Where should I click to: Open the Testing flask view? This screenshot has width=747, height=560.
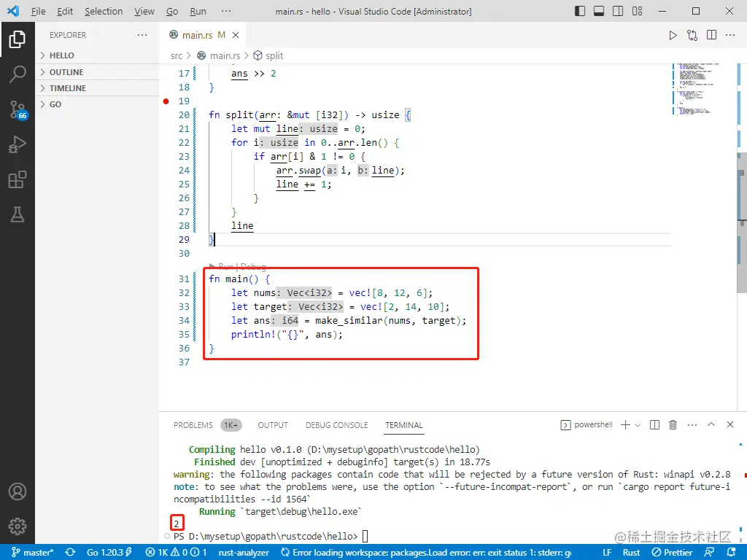tap(18, 214)
